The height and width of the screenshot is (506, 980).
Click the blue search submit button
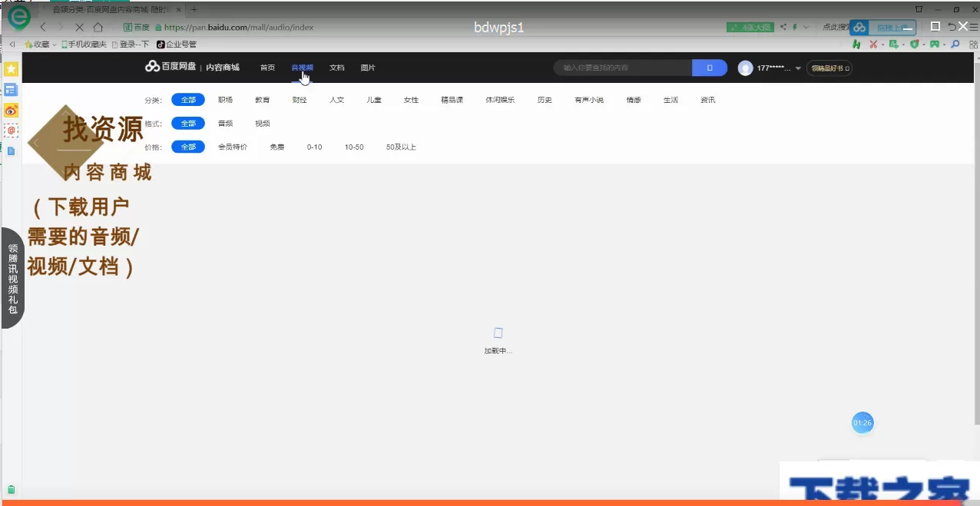pyautogui.click(x=710, y=68)
